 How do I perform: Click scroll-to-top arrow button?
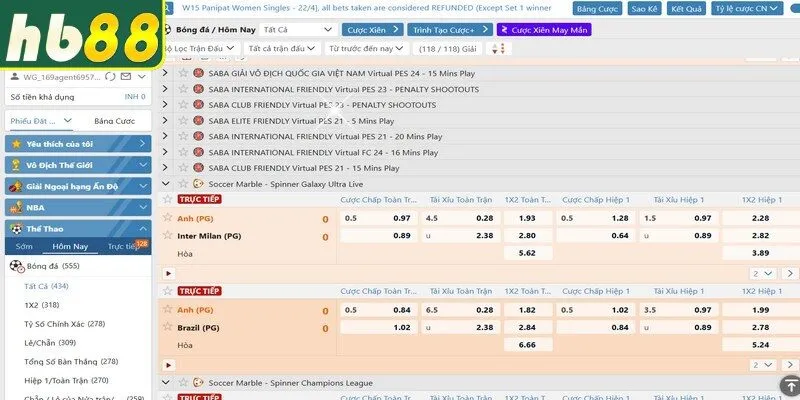[x=789, y=386]
